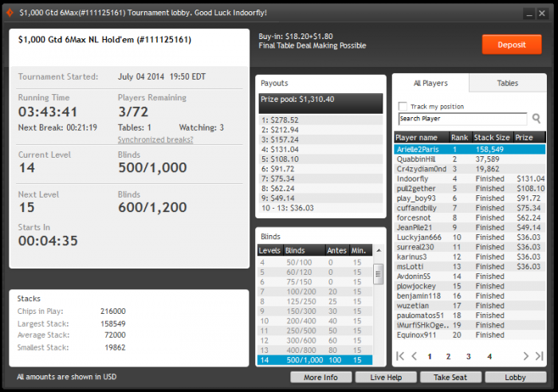Select player cuffandbilly row
This screenshot has height=392, width=558.
click(x=470, y=208)
